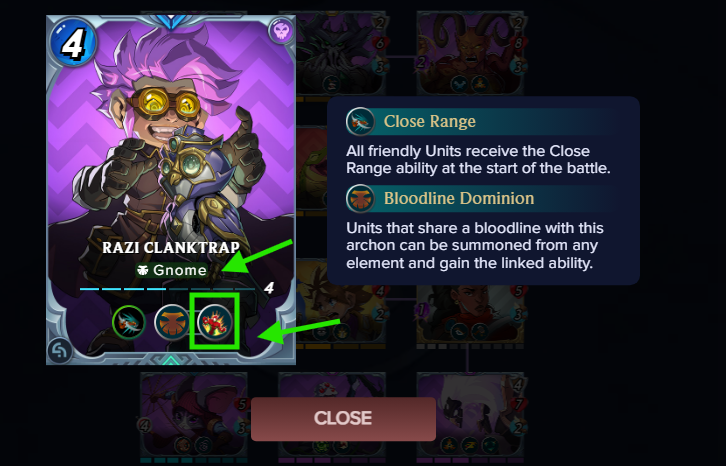Click the Bloodline Dominion icon in tooltip

pos(360,199)
